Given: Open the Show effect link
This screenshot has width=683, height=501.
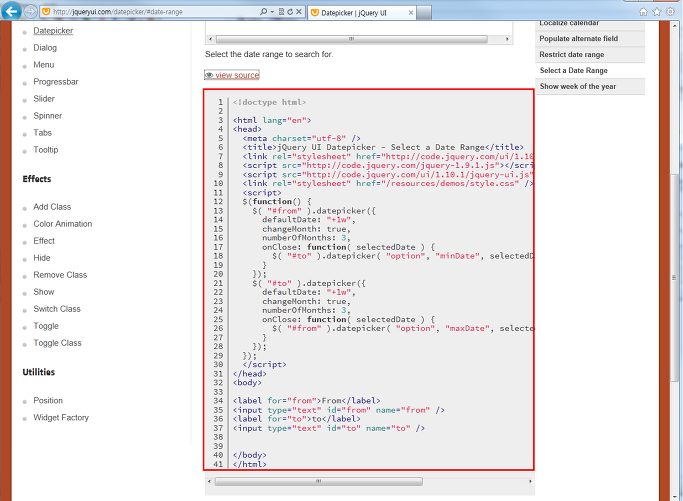Looking at the screenshot, I should point(44,292).
